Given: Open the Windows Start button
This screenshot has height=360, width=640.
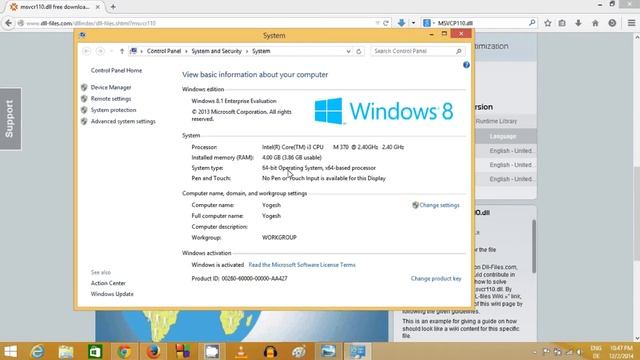Looking at the screenshot, I should click(10, 351).
